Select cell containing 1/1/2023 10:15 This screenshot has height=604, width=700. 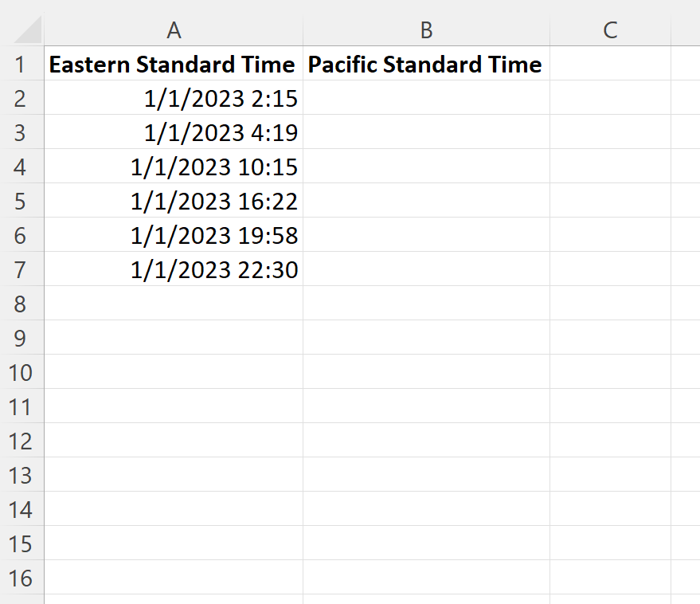tap(174, 167)
